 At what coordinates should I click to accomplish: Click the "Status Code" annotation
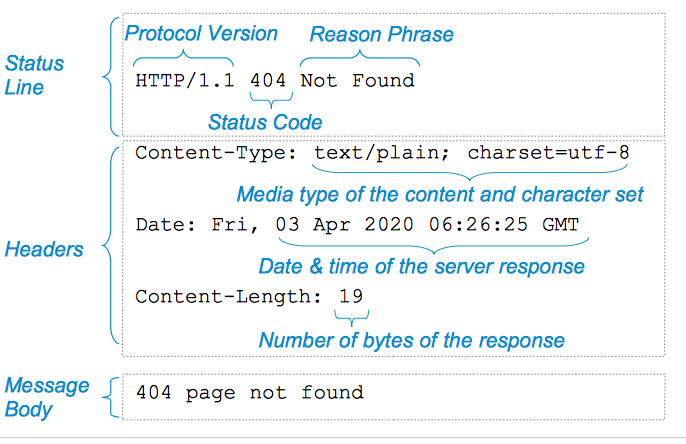[x=265, y=122]
